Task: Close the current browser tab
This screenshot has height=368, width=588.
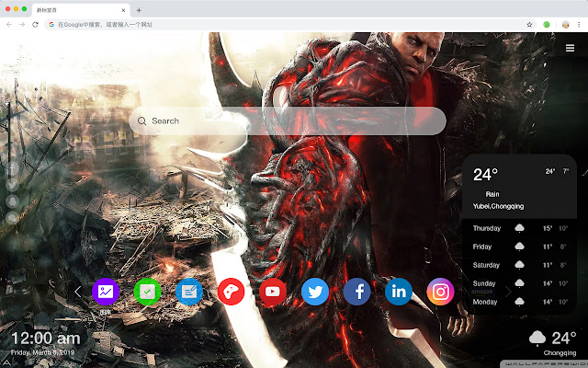Action: point(123,10)
